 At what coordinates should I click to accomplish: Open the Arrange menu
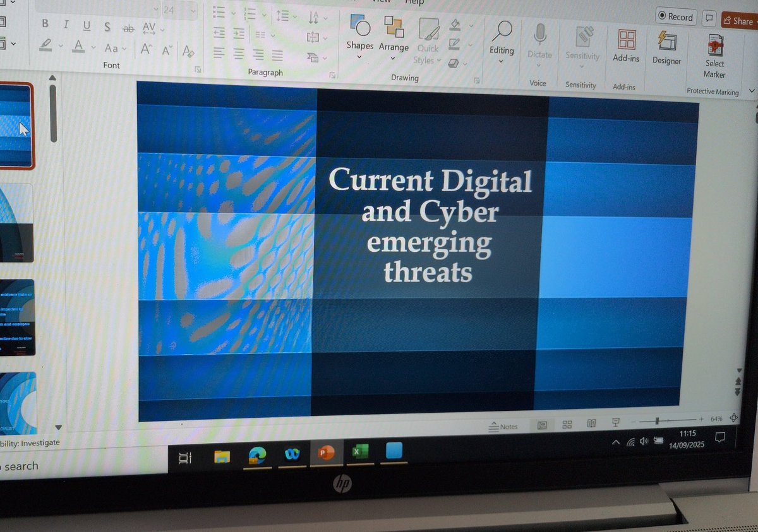[x=394, y=37]
